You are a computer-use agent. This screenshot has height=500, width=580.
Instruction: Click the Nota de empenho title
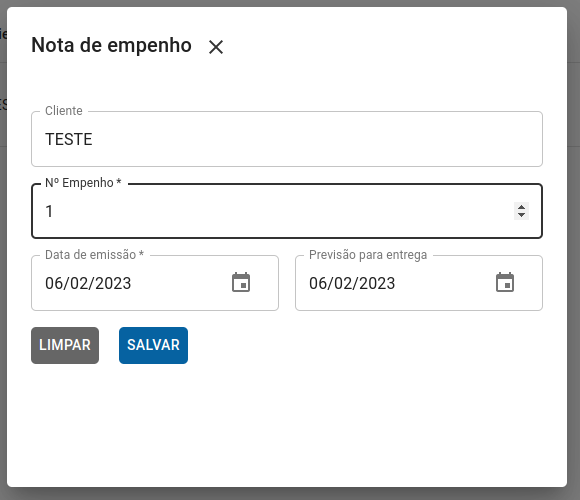click(111, 45)
